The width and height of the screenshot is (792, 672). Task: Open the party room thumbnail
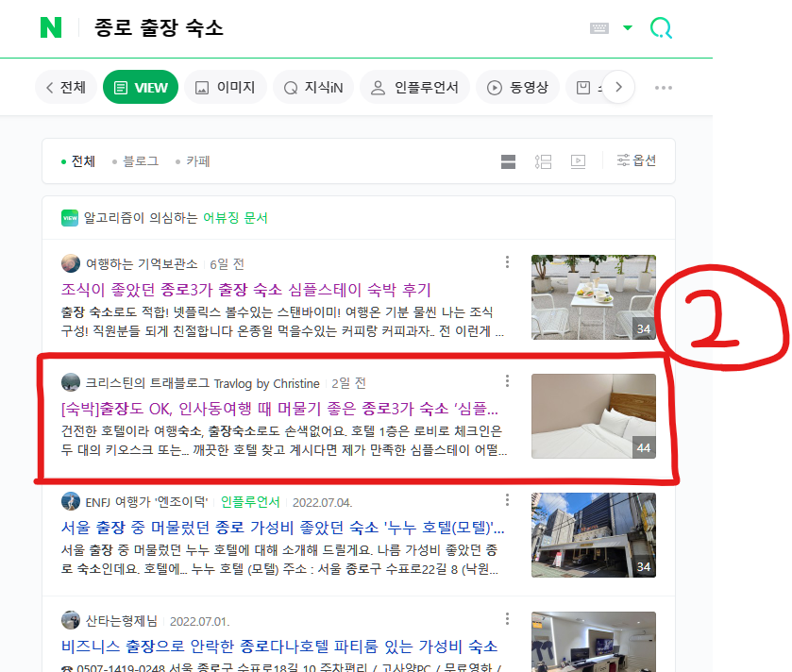594,642
